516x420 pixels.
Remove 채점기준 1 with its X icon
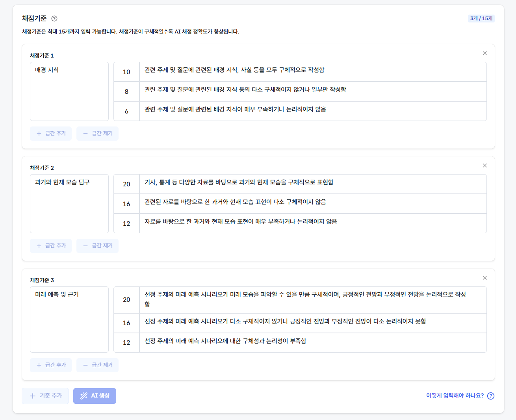click(485, 53)
